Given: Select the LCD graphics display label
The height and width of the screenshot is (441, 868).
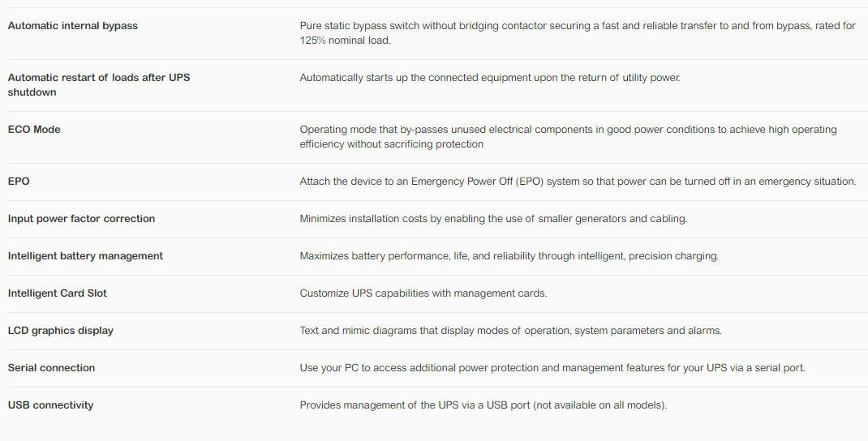Looking at the screenshot, I should point(60,331).
